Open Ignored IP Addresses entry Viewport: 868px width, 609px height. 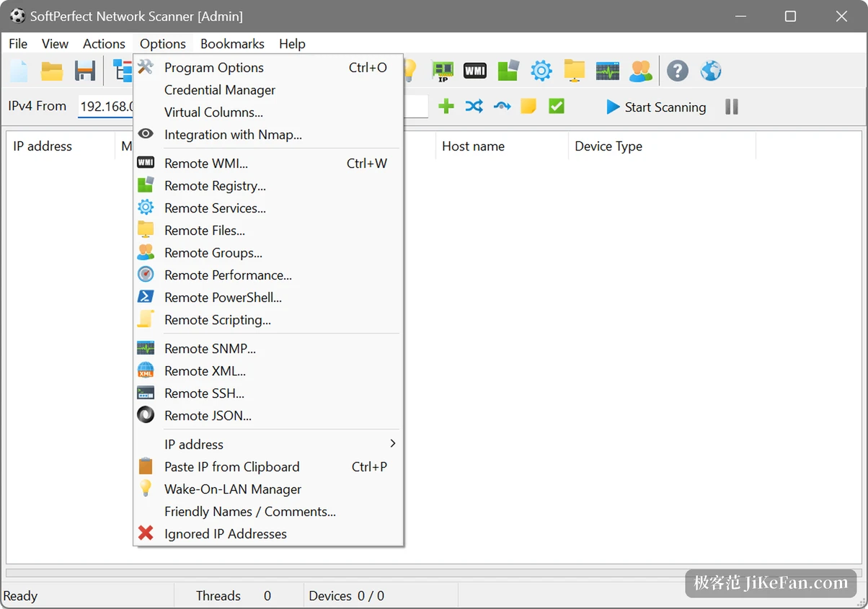tap(268, 534)
